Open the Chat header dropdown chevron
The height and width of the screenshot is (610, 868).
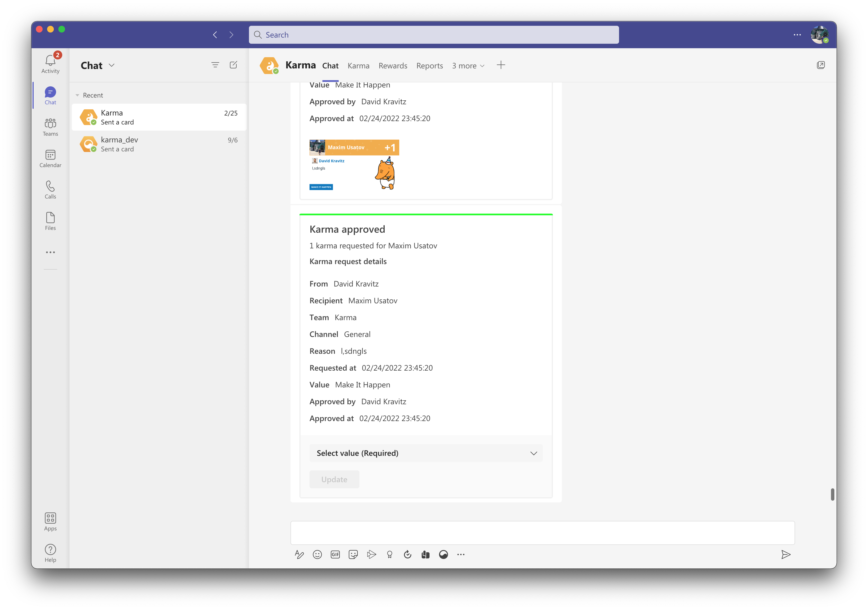pyautogui.click(x=112, y=65)
